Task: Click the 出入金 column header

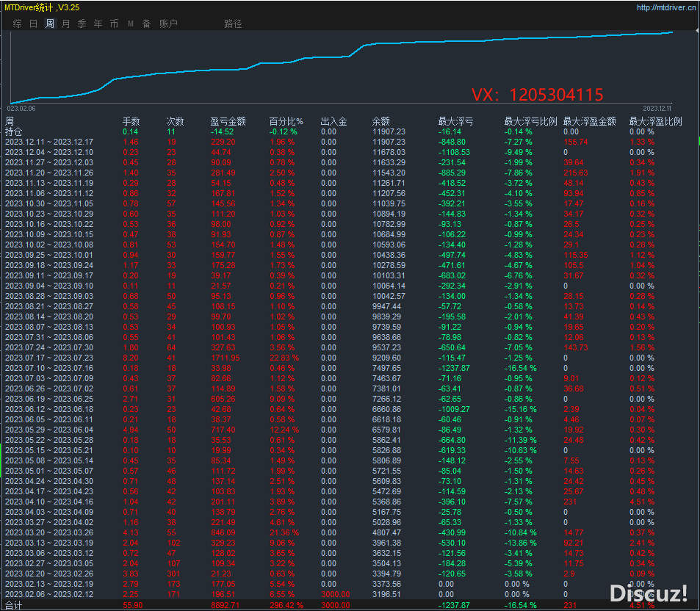Action: tap(334, 121)
